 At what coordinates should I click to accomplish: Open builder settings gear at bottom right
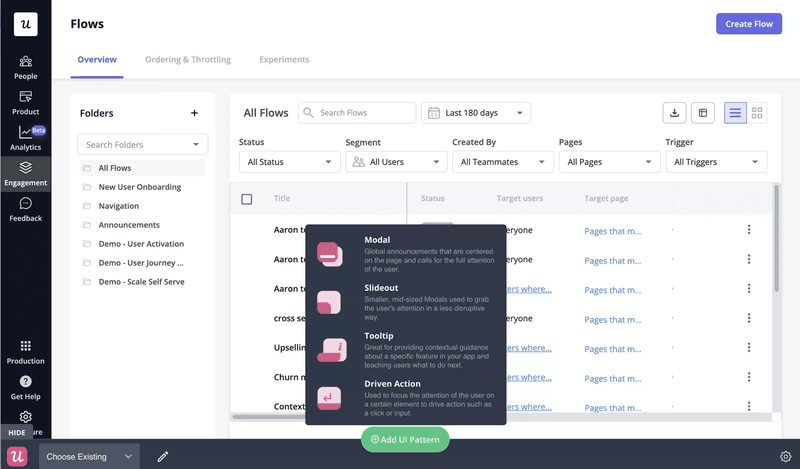(785, 457)
